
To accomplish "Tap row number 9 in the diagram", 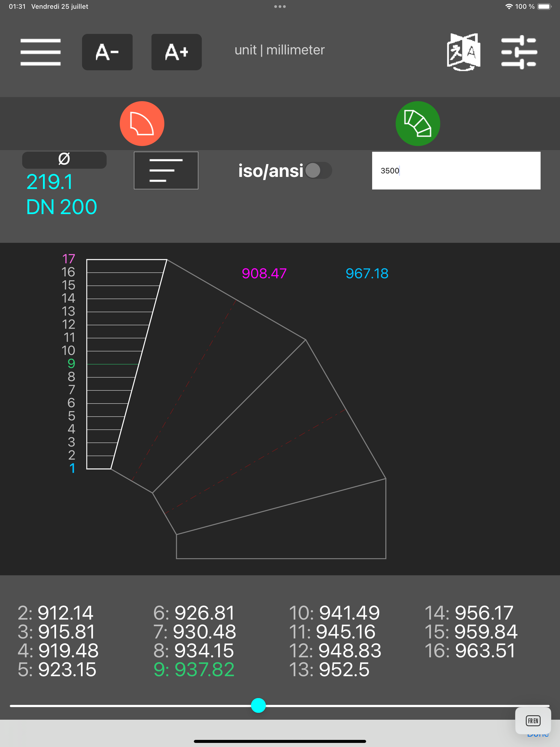I will 71,364.
